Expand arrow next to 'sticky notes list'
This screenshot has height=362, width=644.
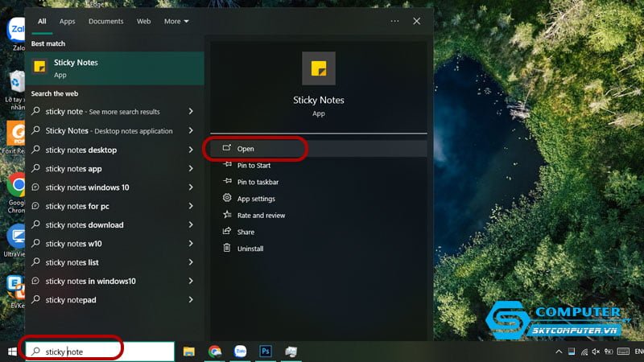(x=191, y=262)
